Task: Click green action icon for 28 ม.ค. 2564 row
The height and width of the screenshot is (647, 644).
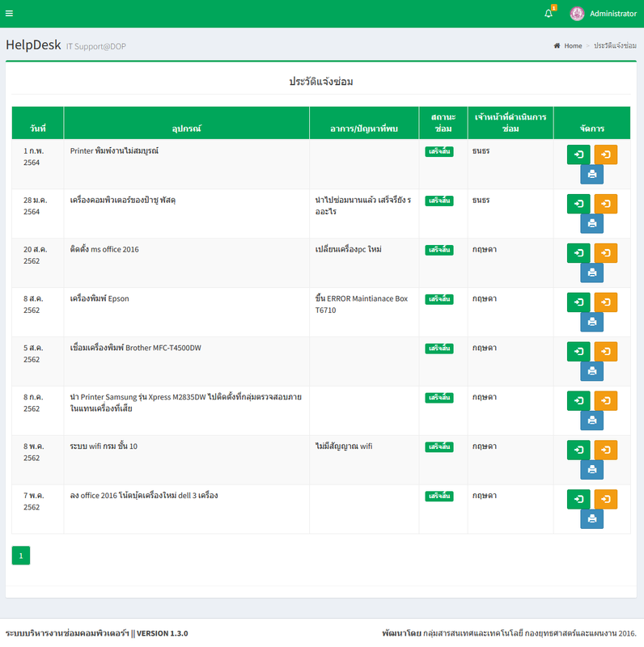Action: tap(578, 204)
